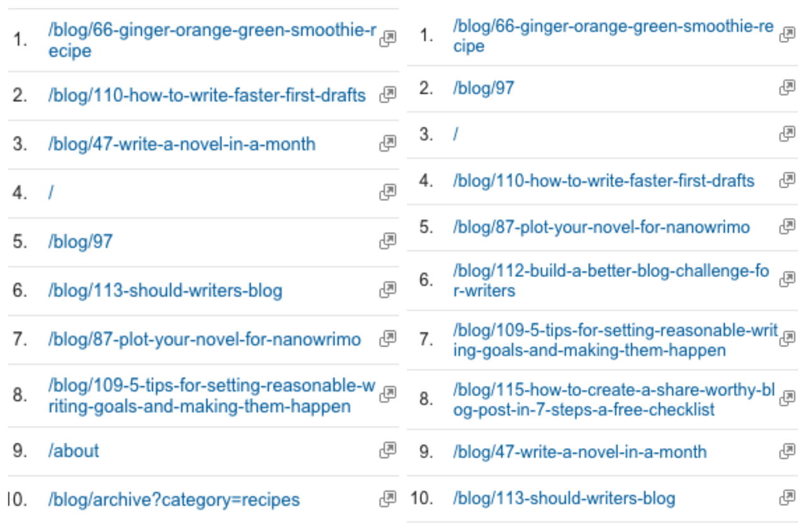This screenshot has height=532, width=806.
Task: Open left list /blog/113-should-writers-blog link
Action: tap(165, 290)
